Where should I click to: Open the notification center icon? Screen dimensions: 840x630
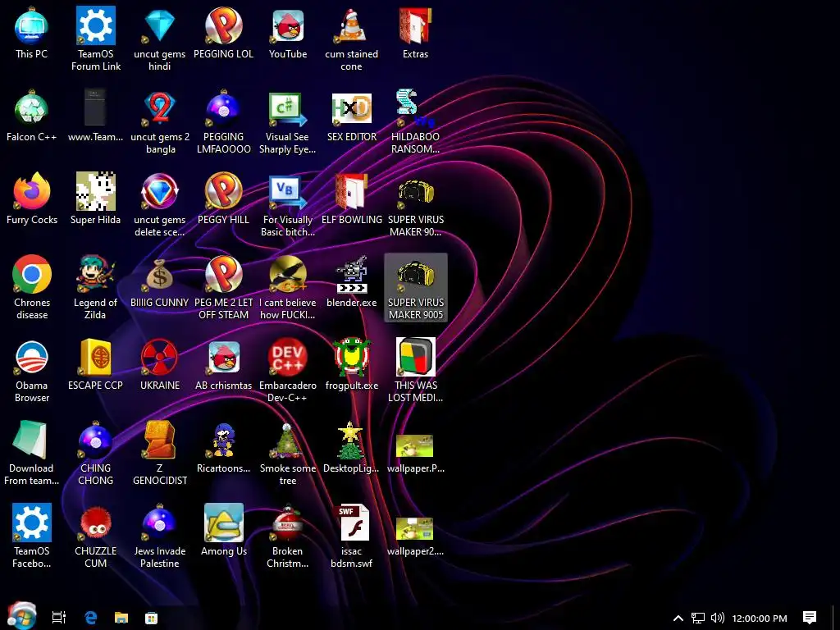pos(810,618)
